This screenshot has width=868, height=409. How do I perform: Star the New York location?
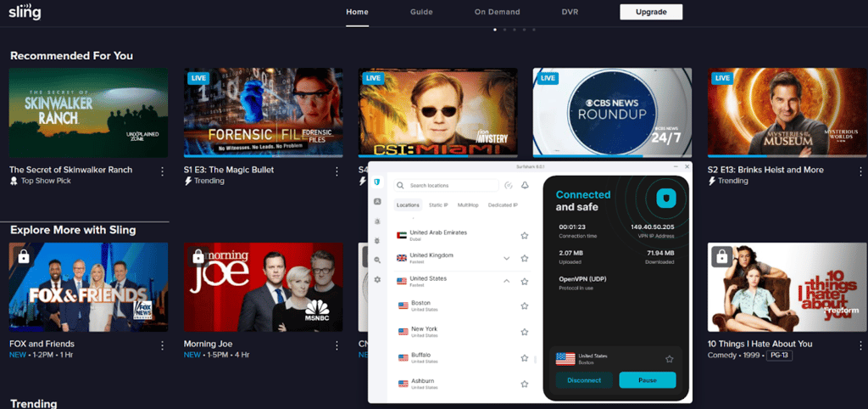(x=524, y=332)
